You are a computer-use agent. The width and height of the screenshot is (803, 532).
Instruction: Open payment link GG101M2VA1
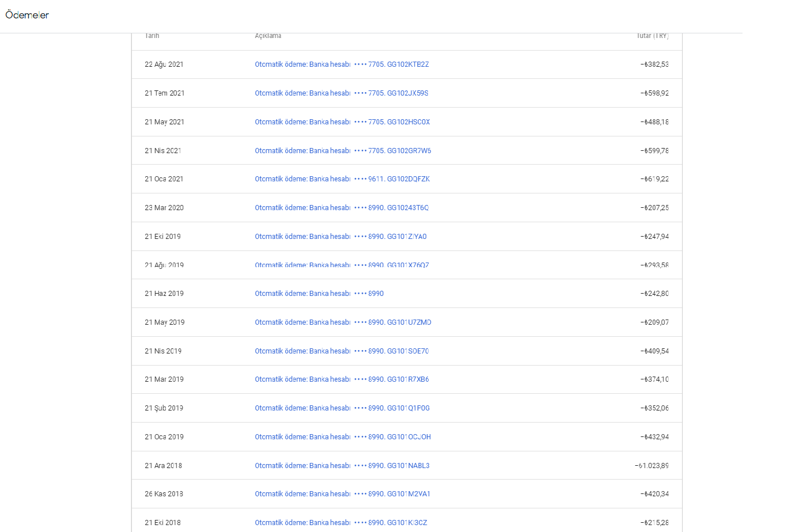342,494
